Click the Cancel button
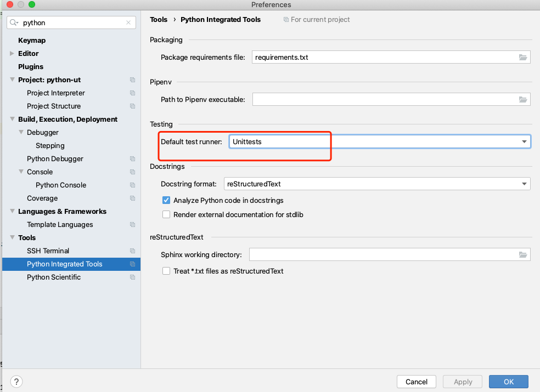Viewport: 540px width, 392px height. tap(417, 382)
